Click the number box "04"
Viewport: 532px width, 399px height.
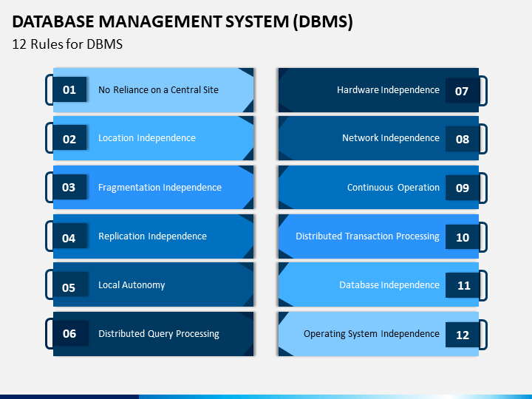click(69, 236)
